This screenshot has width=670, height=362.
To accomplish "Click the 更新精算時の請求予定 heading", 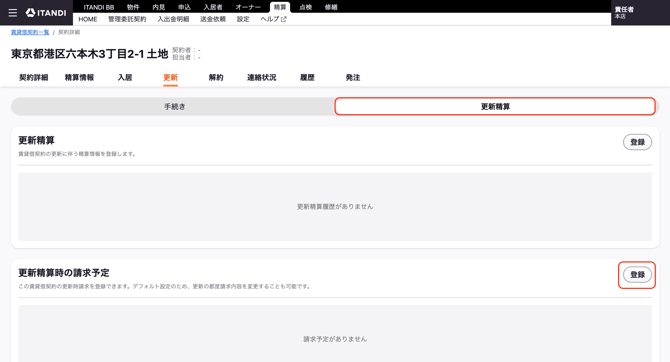I will click(x=64, y=273).
